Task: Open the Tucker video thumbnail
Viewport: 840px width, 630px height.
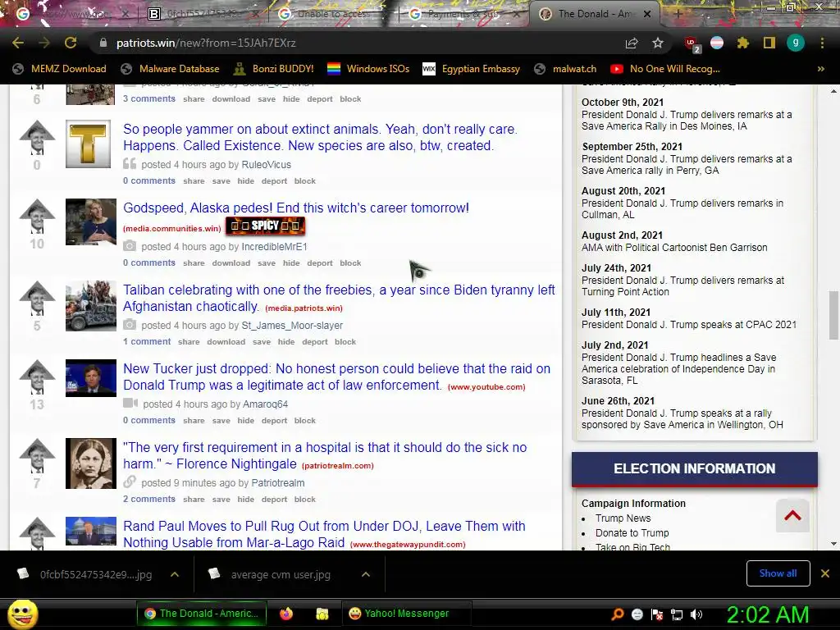Action: 91,378
